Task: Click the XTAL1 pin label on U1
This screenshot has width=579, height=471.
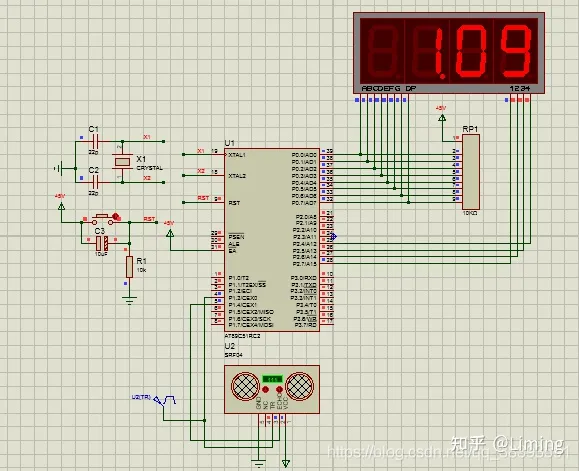Action: point(237,155)
